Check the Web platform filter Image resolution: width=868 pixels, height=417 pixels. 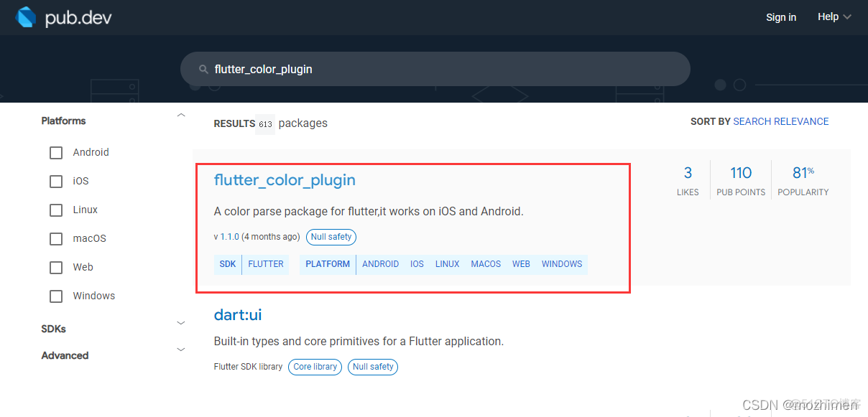click(56, 267)
